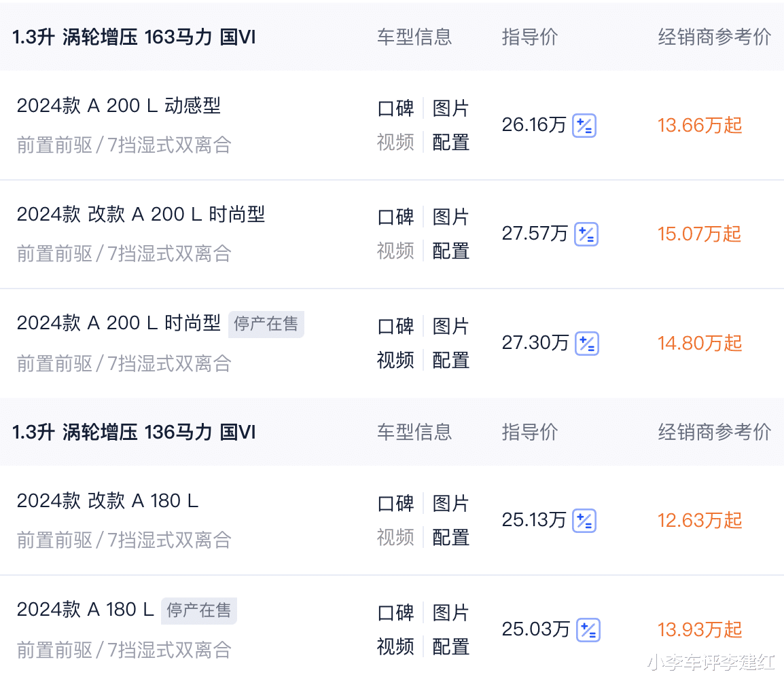Image resolution: width=784 pixels, height=683 pixels.
Task: Click the 1.3升 涡轮增压 163马力 group header
Action: (134, 37)
